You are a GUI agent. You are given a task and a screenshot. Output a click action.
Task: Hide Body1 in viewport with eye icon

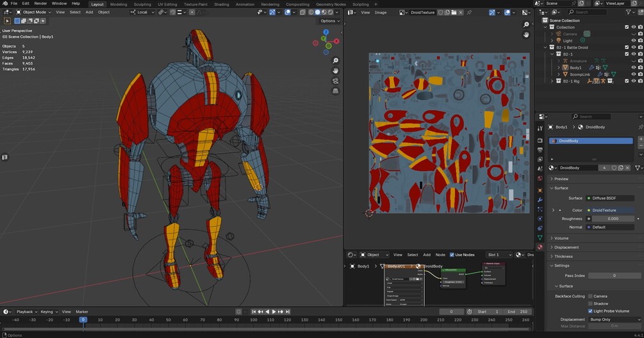634,68
